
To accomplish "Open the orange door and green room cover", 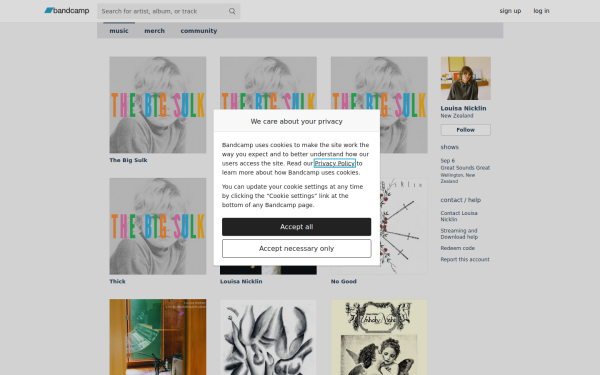I will click(x=158, y=337).
